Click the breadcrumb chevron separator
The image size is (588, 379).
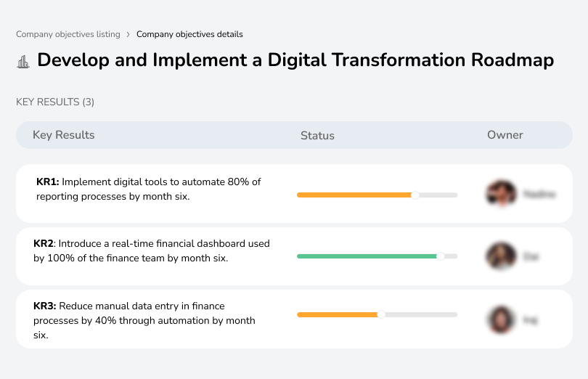tap(128, 35)
